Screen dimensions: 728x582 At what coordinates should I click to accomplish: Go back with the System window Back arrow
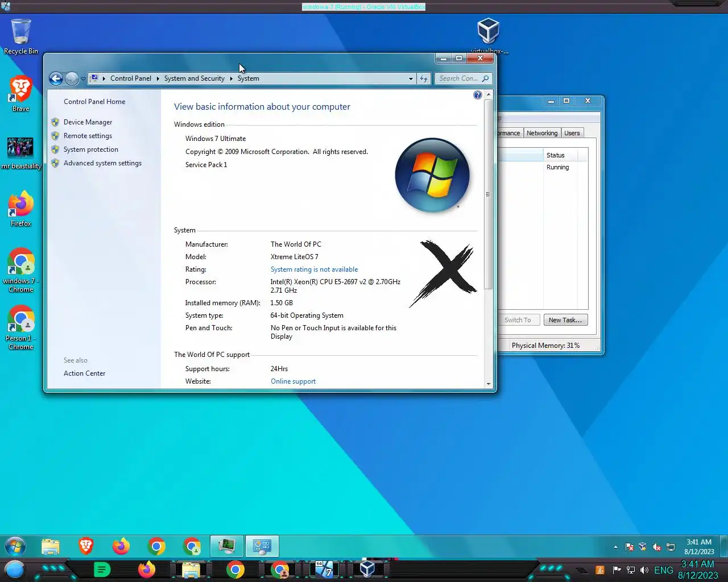coord(56,78)
